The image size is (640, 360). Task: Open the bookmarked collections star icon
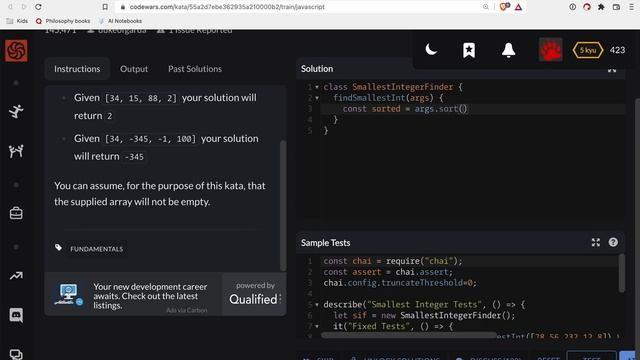[x=469, y=50]
